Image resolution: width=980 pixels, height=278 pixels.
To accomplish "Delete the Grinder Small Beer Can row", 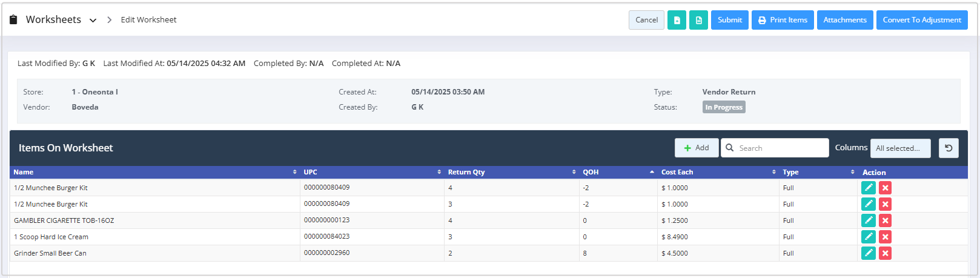I will [x=885, y=253].
